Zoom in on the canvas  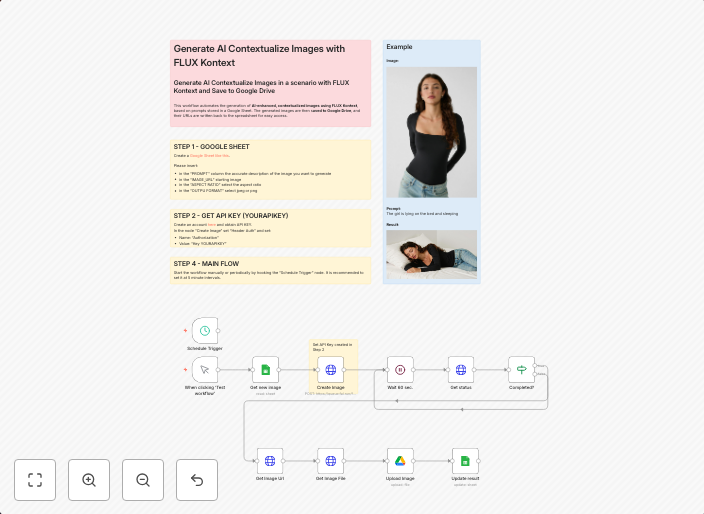(x=89, y=480)
